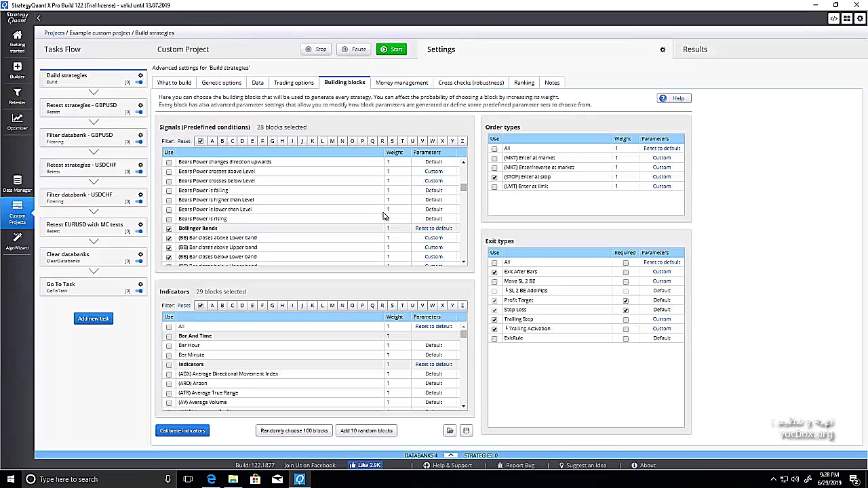868x488 pixels.
Task: Open settings gear of Retest strategies - USDCHF task
Action: (140, 165)
